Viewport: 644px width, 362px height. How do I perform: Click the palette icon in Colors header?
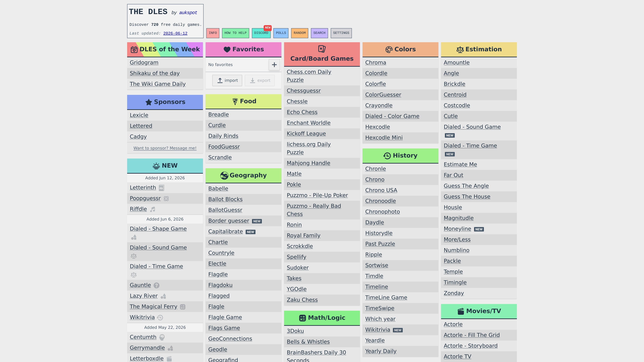click(x=389, y=49)
